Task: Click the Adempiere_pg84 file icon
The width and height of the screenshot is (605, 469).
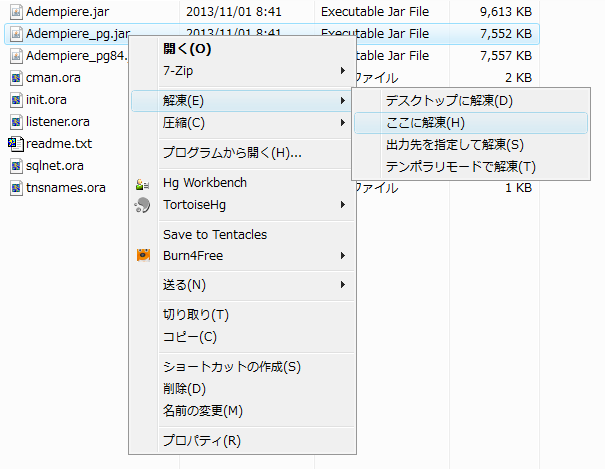Action: coord(16,56)
